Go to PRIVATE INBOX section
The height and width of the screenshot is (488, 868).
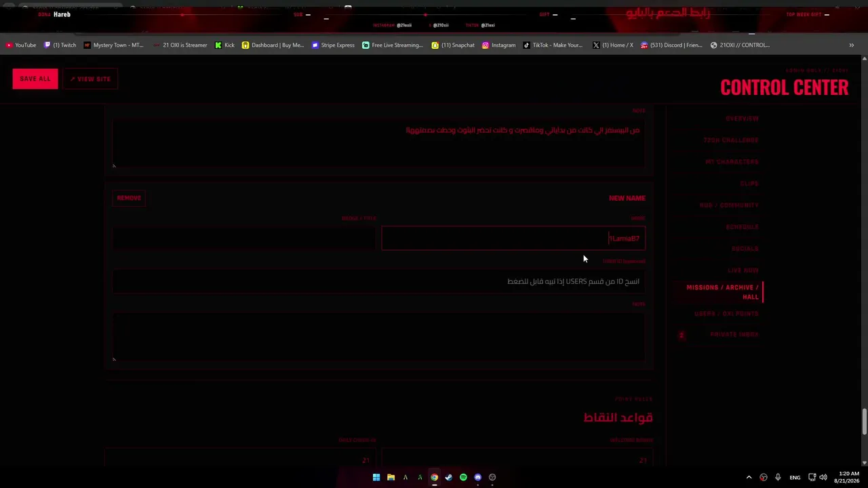pyautogui.click(x=734, y=335)
